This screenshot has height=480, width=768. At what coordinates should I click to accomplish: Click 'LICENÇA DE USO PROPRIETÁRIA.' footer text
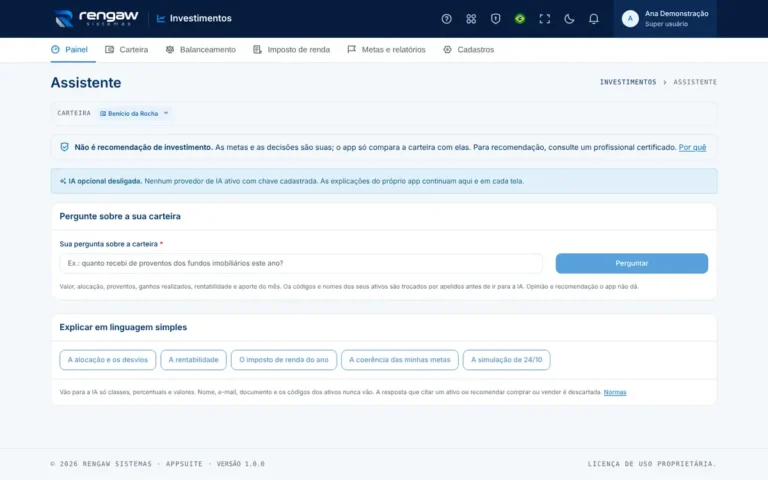pos(652,464)
